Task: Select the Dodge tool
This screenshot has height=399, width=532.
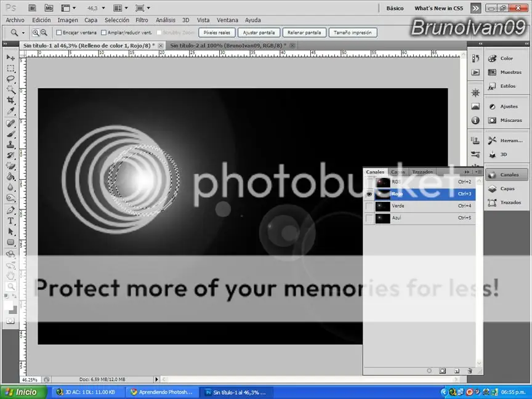Action: point(10,198)
